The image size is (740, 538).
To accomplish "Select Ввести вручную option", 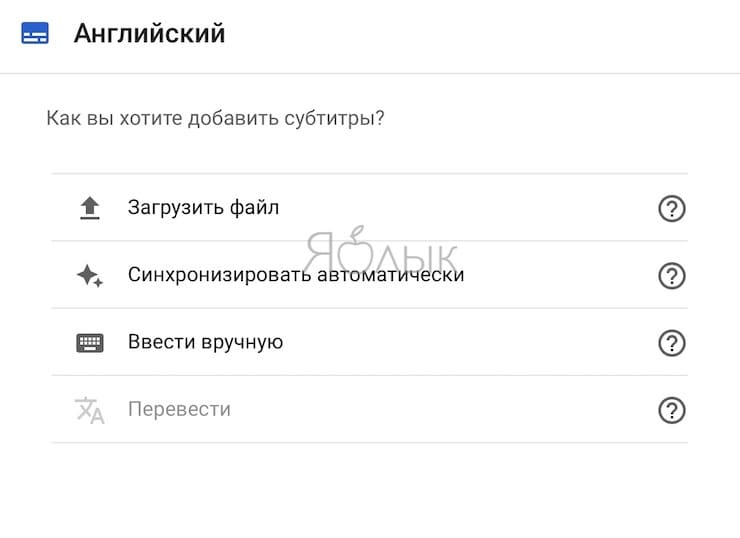I will point(370,342).
